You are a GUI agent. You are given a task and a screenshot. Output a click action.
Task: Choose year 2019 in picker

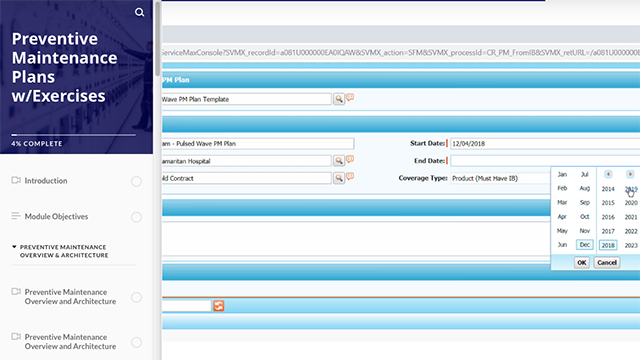(631, 189)
